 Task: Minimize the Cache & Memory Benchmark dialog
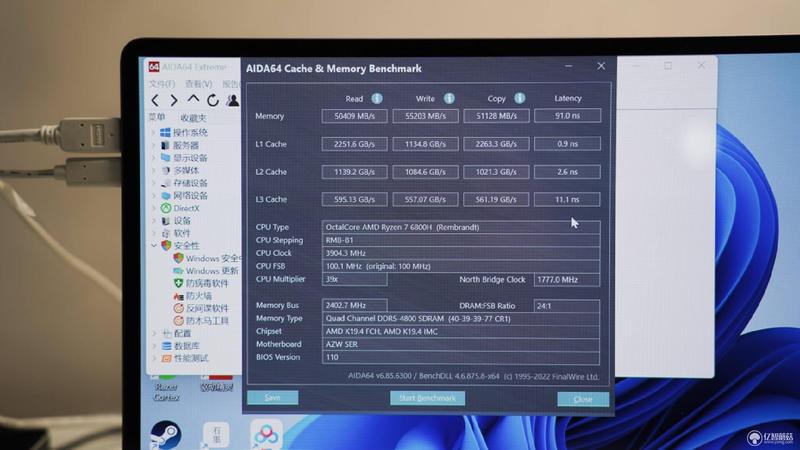pos(569,66)
